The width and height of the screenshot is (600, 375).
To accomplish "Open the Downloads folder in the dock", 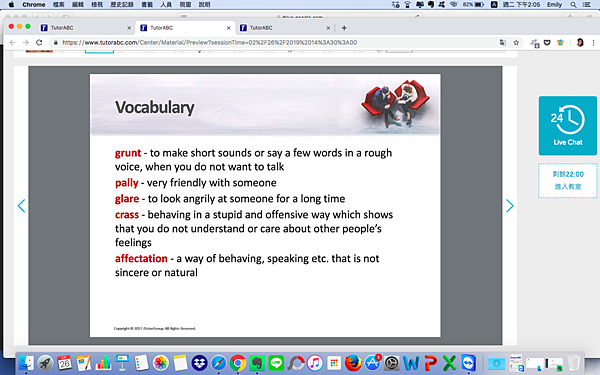I will coord(496,363).
